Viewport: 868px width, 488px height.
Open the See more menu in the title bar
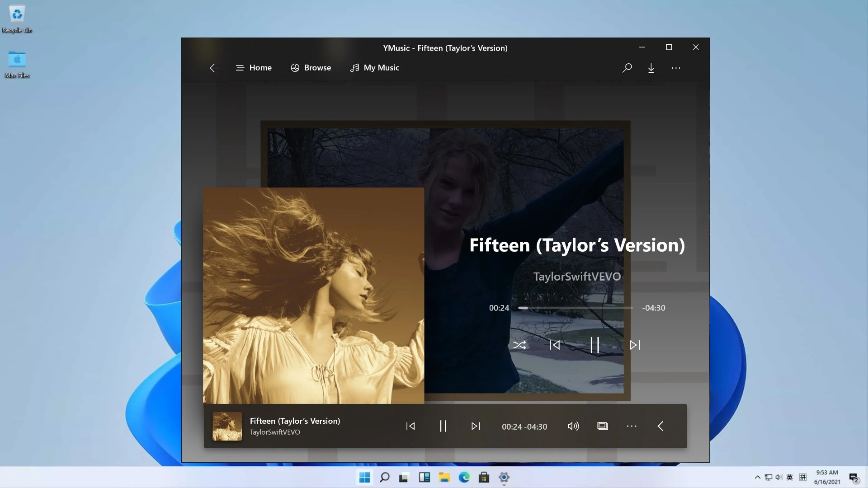point(675,68)
